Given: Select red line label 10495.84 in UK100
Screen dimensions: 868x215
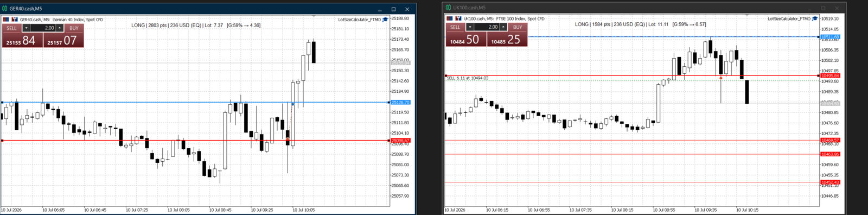Looking at the screenshot, I should point(830,76).
